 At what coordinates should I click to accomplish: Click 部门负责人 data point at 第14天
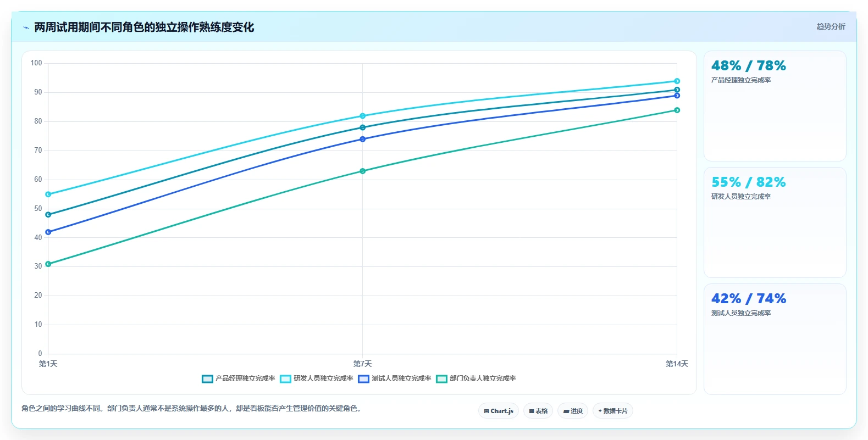tap(677, 110)
